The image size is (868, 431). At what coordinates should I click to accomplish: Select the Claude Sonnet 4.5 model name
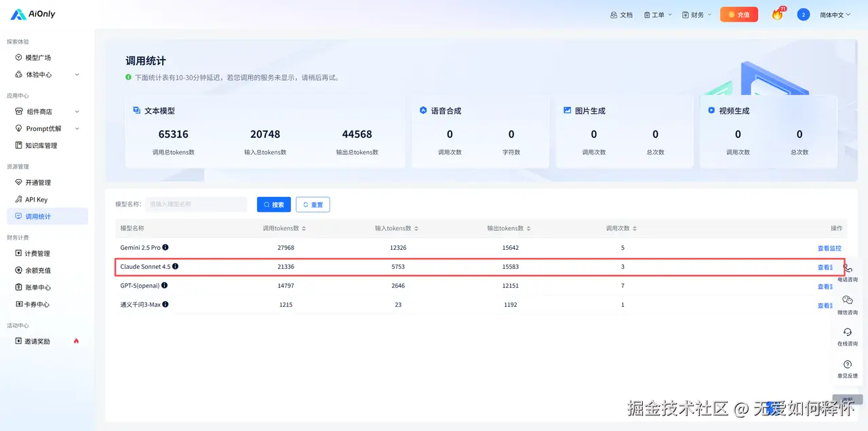(145, 267)
